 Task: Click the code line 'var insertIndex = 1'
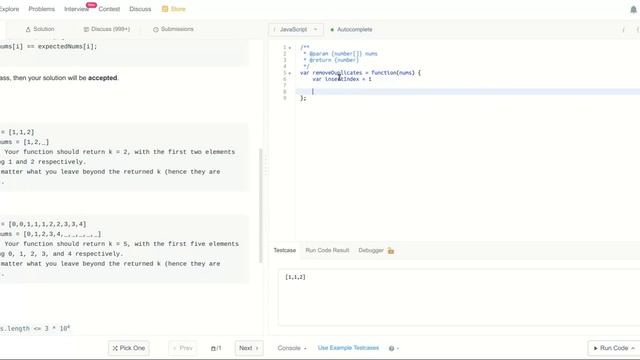click(x=342, y=79)
